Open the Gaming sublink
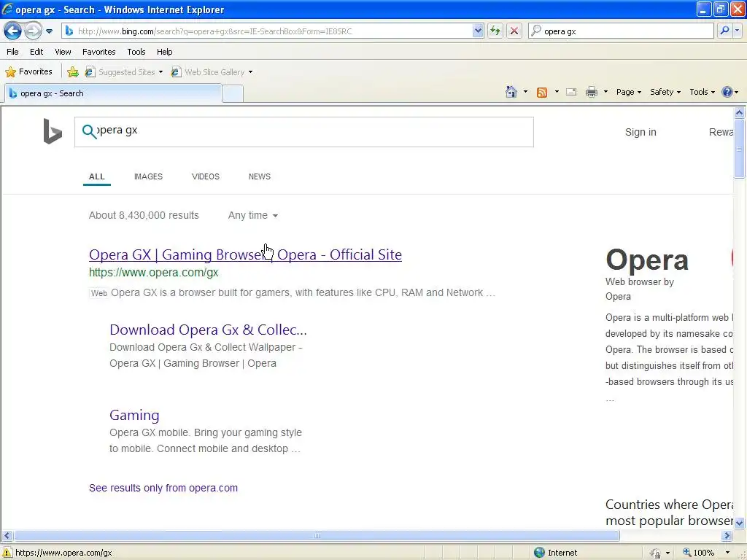747x560 pixels. [134, 415]
